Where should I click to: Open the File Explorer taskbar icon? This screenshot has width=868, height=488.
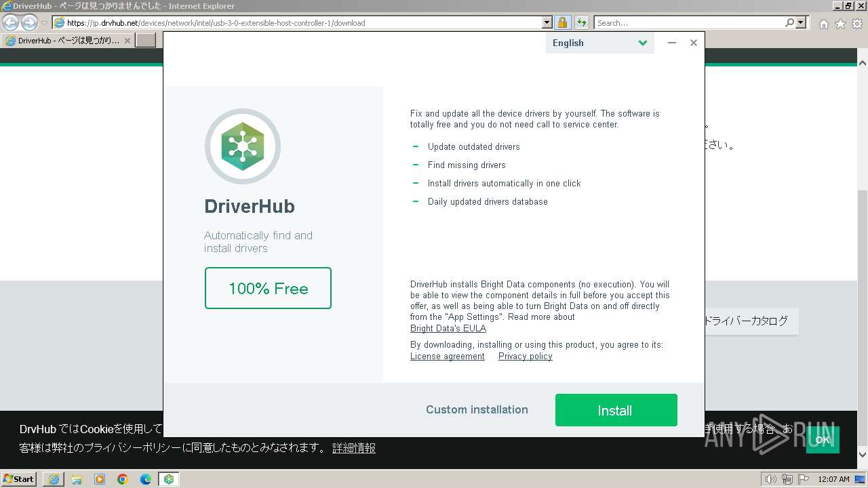(77, 479)
